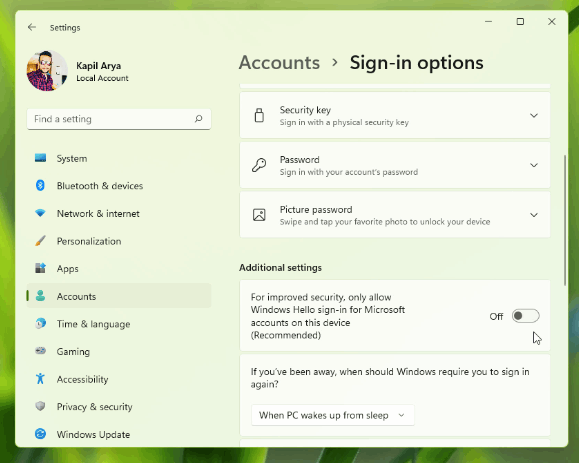Click the Bluetooth & devices icon
Image resolution: width=579 pixels, height=463 pixels.
click(40, 185)
